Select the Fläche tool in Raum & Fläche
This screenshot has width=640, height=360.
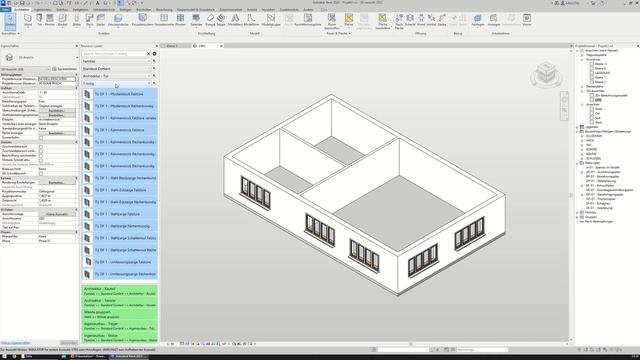(349, 20)
